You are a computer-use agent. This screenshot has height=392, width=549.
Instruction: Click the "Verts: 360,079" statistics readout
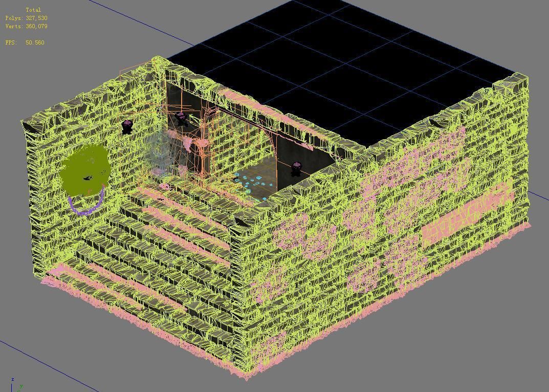[x=26, y=26]
